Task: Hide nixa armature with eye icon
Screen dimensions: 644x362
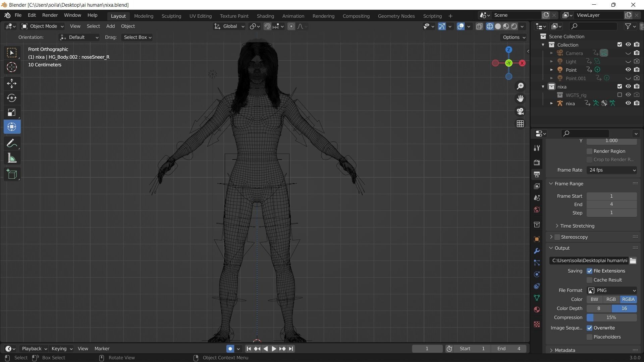Action: pos(628,103)
